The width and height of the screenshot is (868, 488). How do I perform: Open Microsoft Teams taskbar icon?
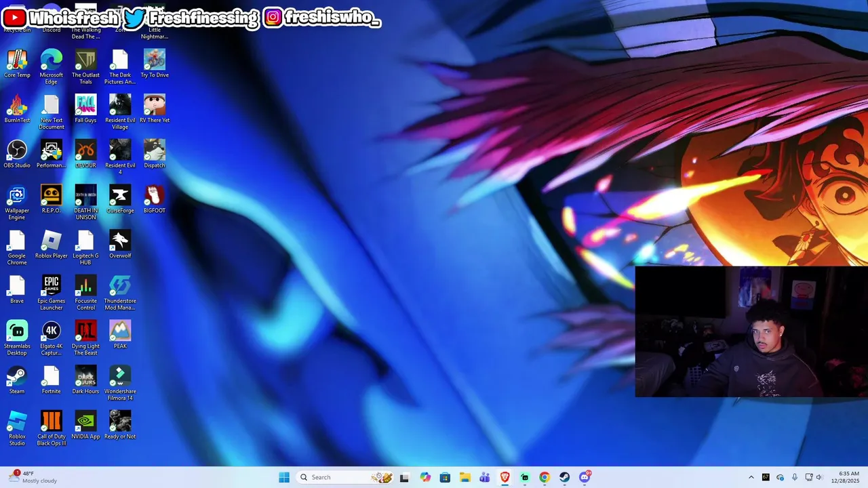tap(485, 477)
